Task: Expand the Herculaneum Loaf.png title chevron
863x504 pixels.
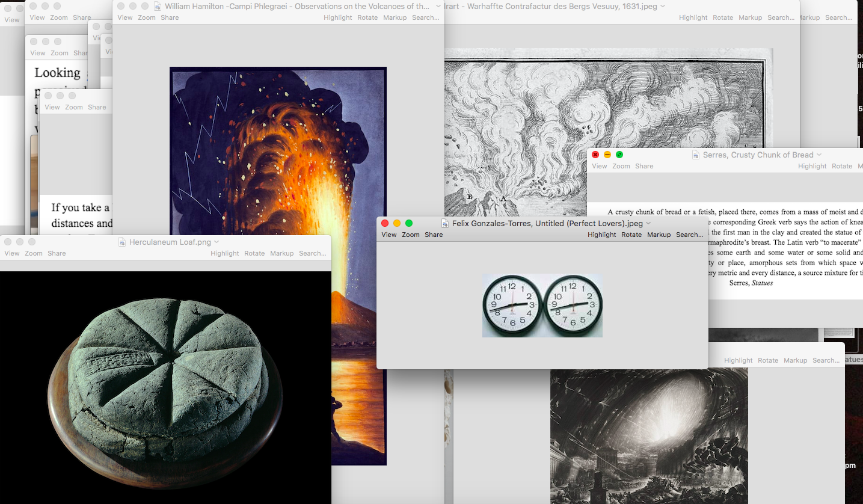Action: [217, 242]
